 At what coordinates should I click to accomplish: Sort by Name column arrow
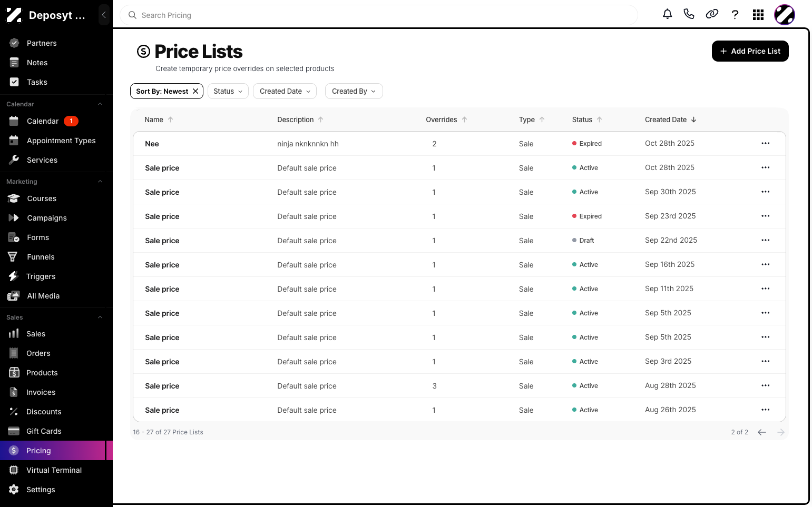point(170,120)
